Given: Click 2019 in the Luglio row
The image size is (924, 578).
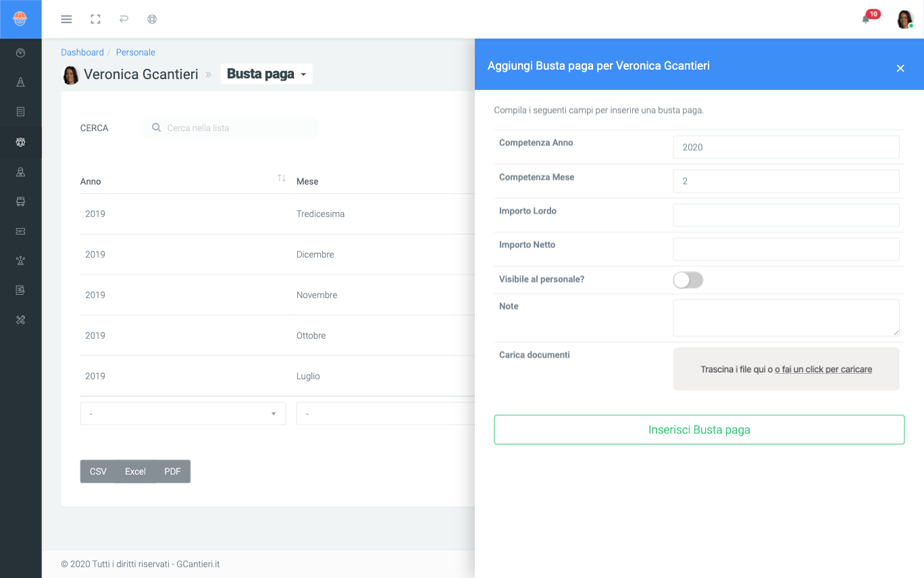Looking at the screenshot, I should click(95, 376).
